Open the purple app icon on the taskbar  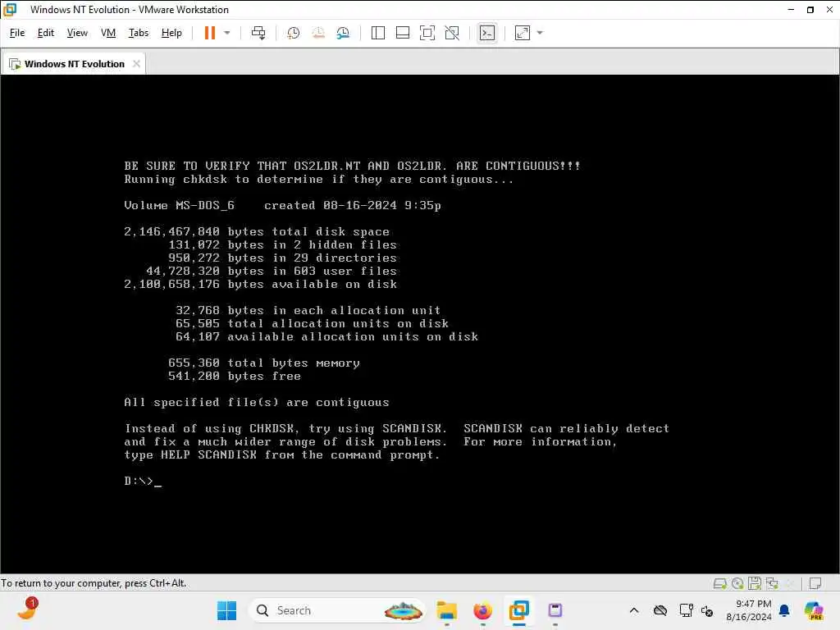click(x=555, y=610)
